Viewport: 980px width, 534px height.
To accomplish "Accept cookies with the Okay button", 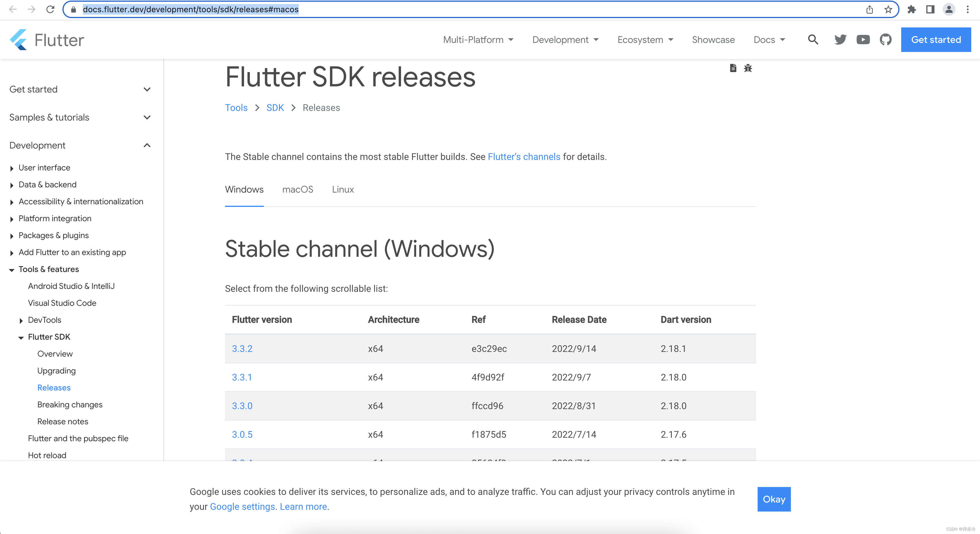I will 774,499.
